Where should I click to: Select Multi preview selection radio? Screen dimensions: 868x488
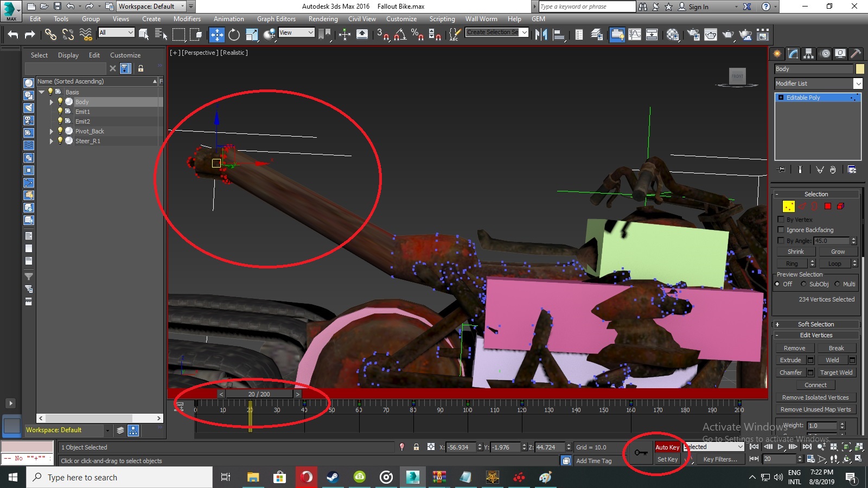click(837, 284)
